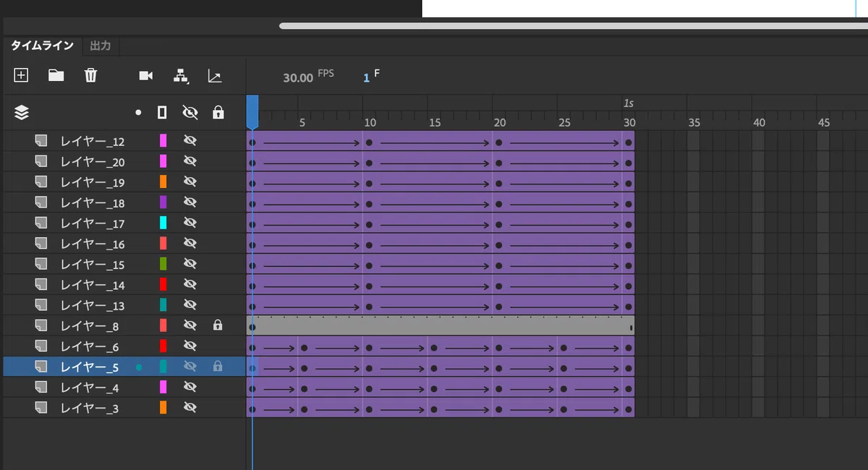
Task: Show hidden layer レイヤー_18
Action: (x=190, y=202)
